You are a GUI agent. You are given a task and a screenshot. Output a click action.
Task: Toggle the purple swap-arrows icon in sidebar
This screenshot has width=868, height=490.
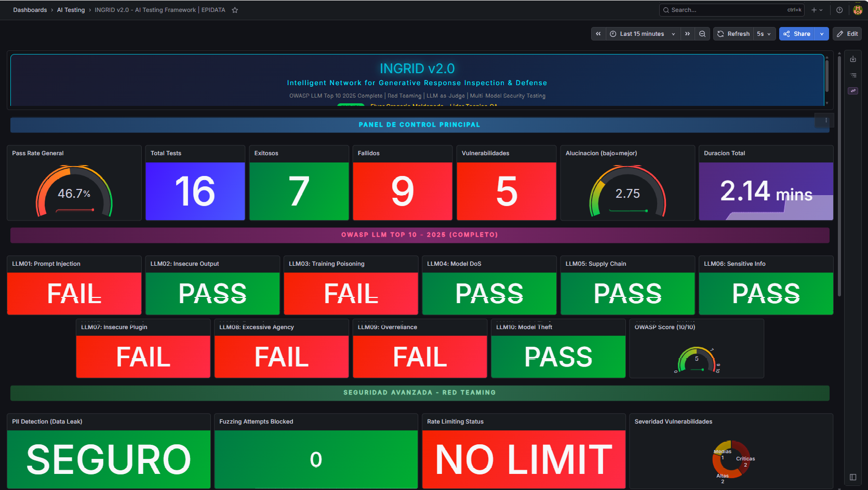[853, 91]
